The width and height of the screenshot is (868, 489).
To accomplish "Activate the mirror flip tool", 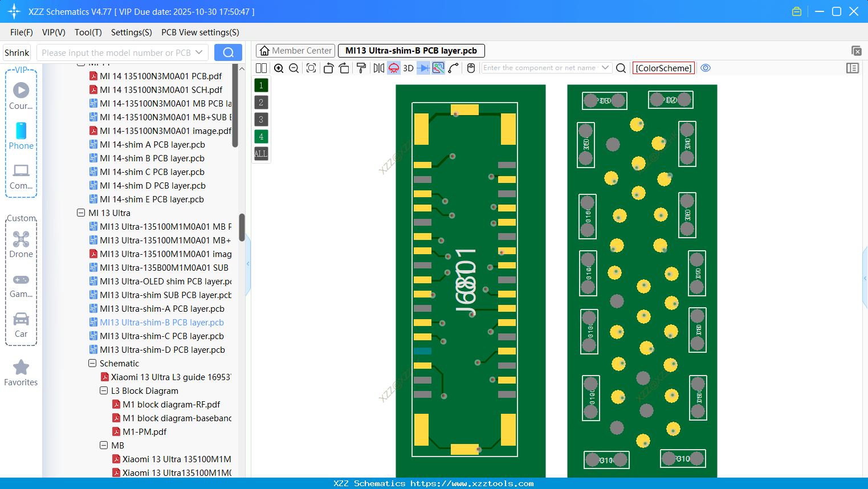I will [x=378, y=68].
